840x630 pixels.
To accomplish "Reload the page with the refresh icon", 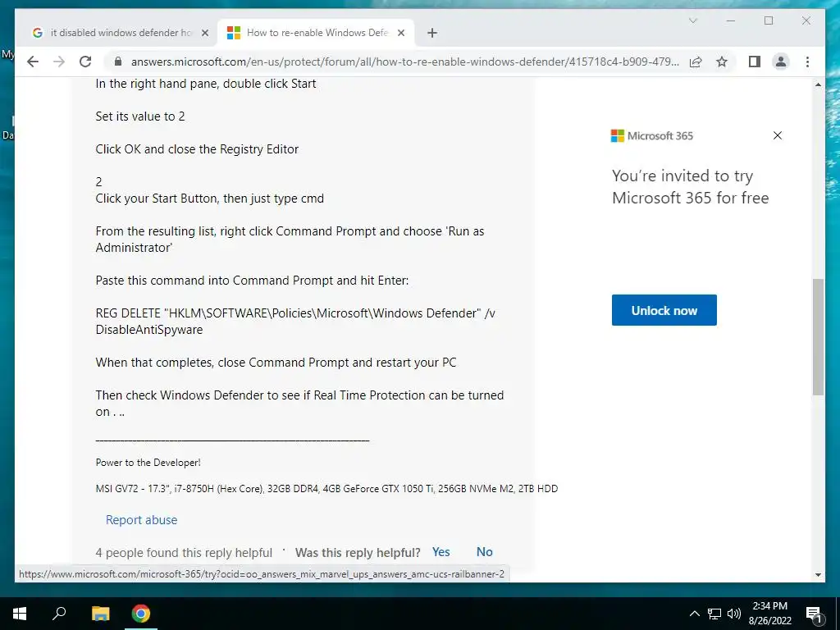I will tap(85, 62).
